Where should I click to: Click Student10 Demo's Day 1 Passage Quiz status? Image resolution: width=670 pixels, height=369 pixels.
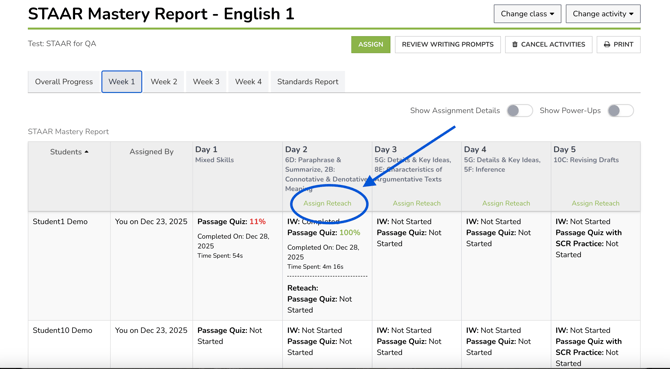[x=230, y=336]
